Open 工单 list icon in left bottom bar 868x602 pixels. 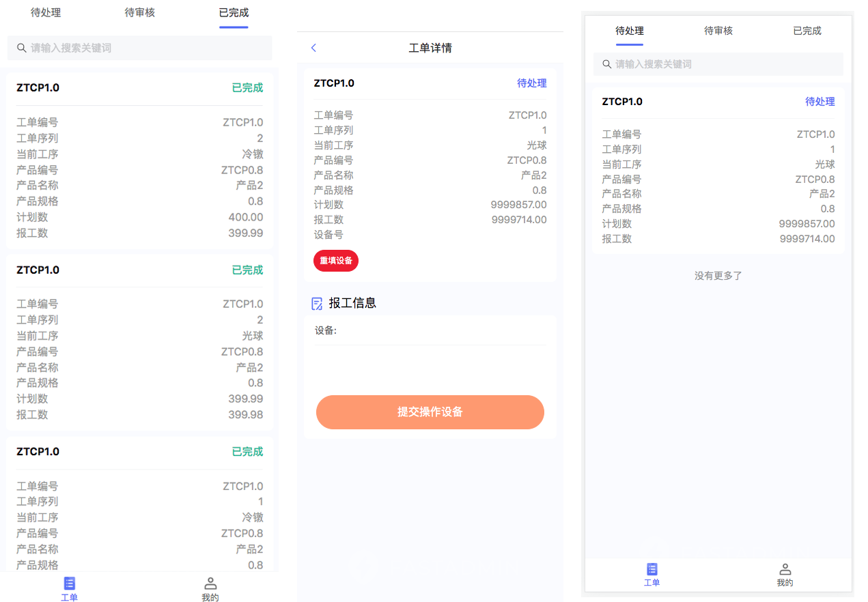coord(69,583)
